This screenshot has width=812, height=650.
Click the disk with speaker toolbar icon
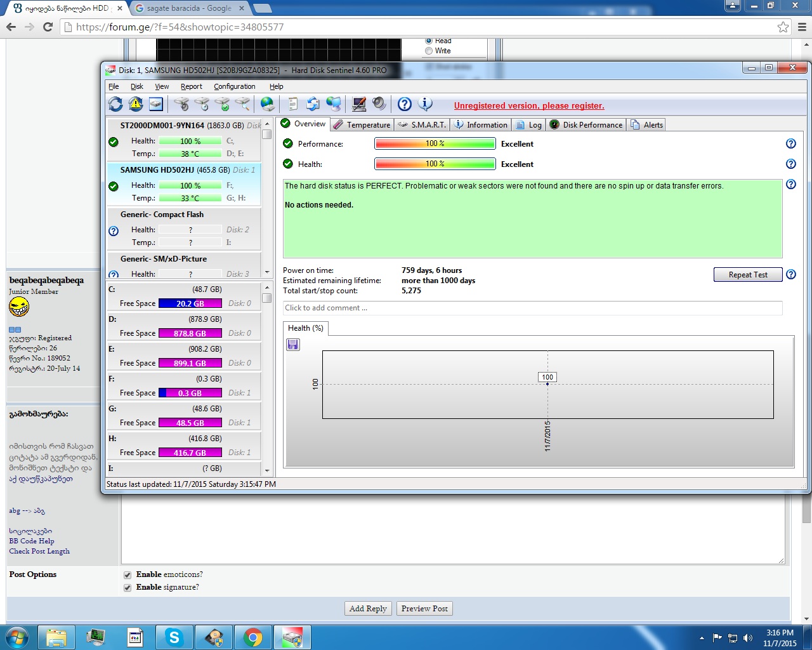[181, 104]
